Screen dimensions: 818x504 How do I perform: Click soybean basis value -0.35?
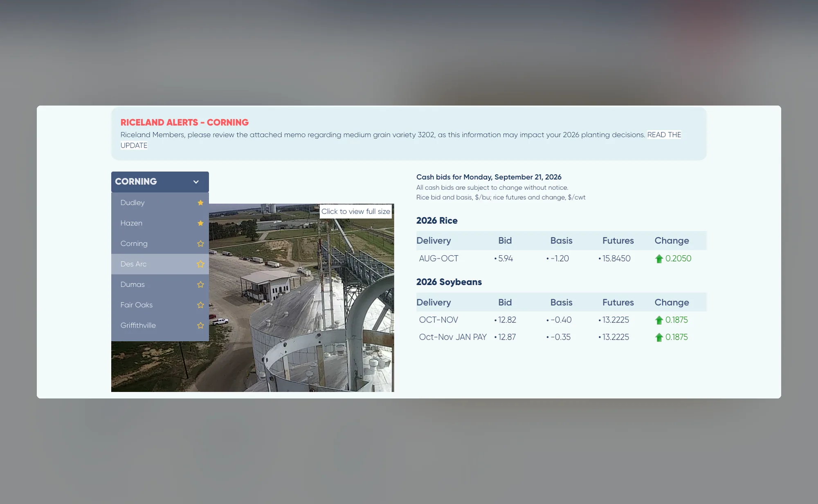click(x=560, y=337)
